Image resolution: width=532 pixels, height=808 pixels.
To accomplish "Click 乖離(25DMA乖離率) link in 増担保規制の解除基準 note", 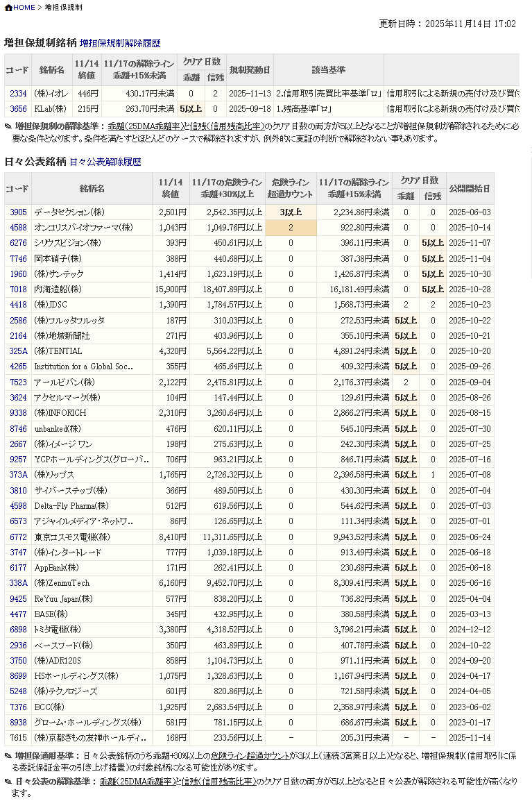I will tap(146, 126).
